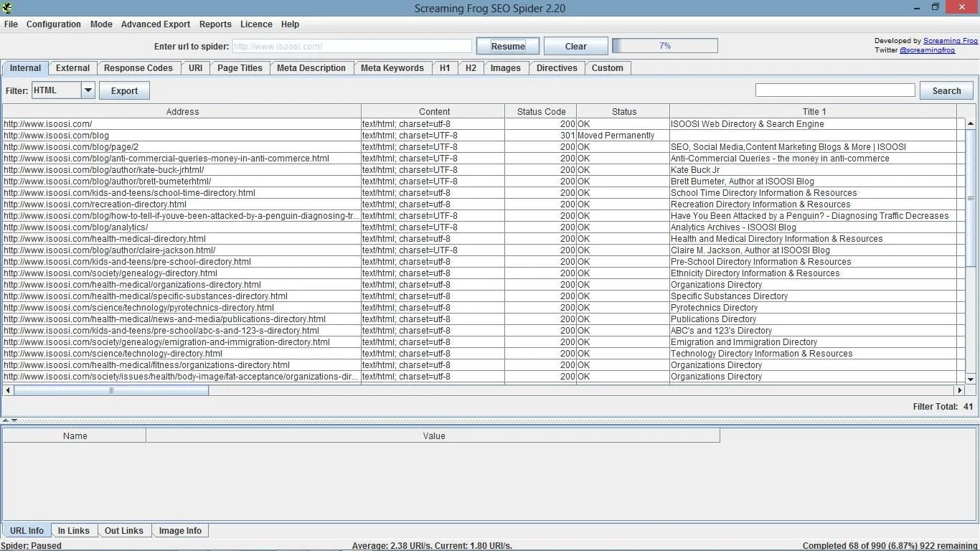Open the Mode menu

tap(101, 24)
